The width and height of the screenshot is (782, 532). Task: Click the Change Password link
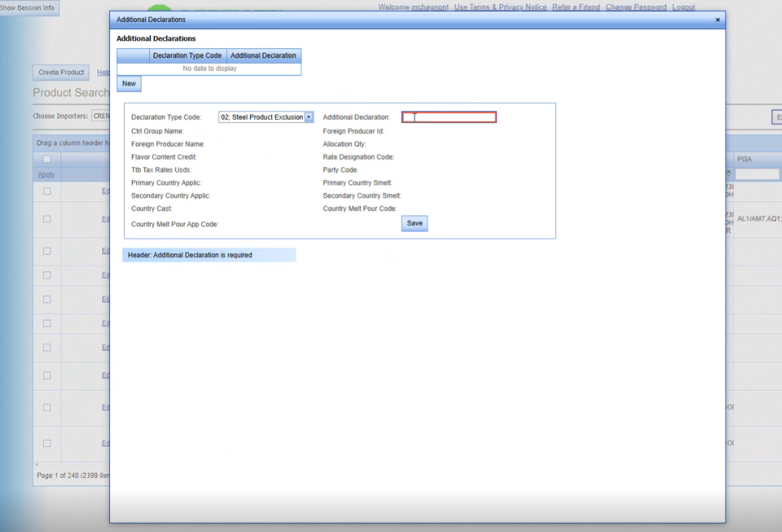pyautogui.click(x=635, y=7)
